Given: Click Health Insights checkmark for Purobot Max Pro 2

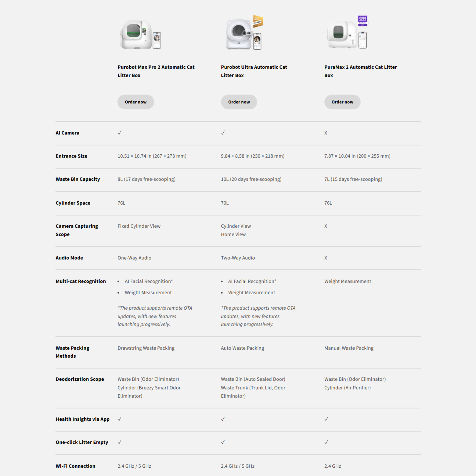Looking at the screenshot, I should (120, 419).
